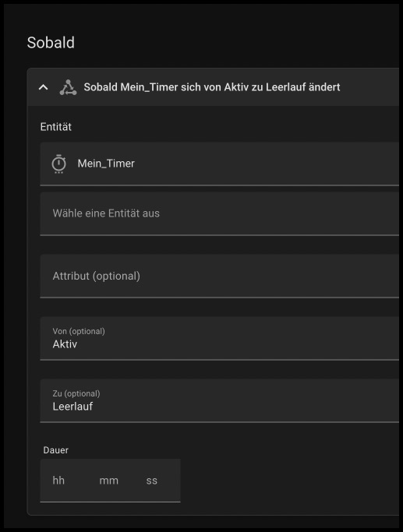Click the 'Mein_Timer' entity name text
This screenshot has height=532, width=403.
pos(106,164)
